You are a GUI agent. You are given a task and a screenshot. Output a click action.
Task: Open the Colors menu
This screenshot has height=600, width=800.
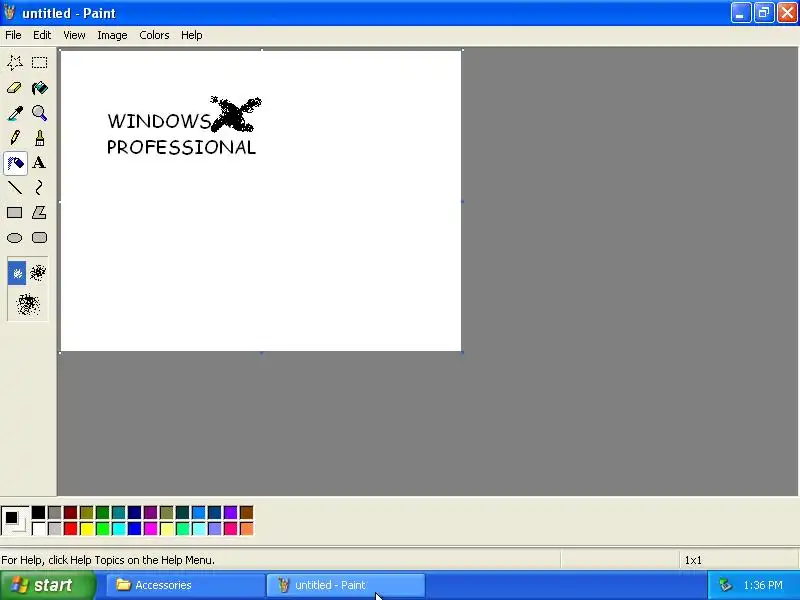154,35
